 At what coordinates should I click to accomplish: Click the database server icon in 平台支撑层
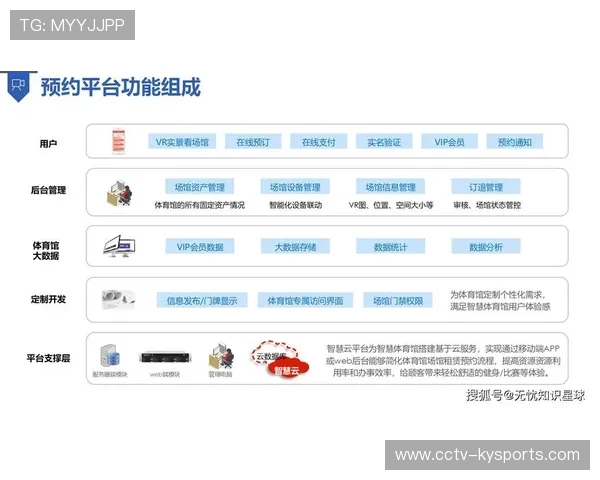[x=110, y=356]
